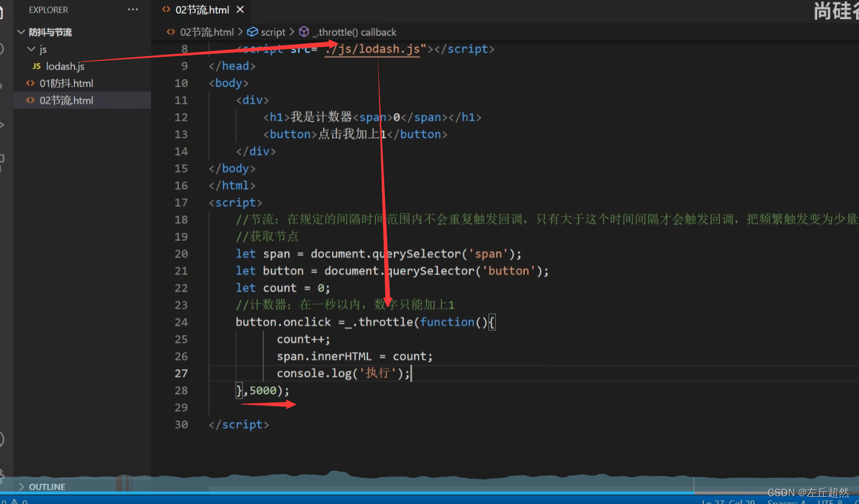Place cursor on the </head> closing tag
Image resolution: width=859 pixels, height=504 pixels.
pyautogui.click(x=232, y=66)
